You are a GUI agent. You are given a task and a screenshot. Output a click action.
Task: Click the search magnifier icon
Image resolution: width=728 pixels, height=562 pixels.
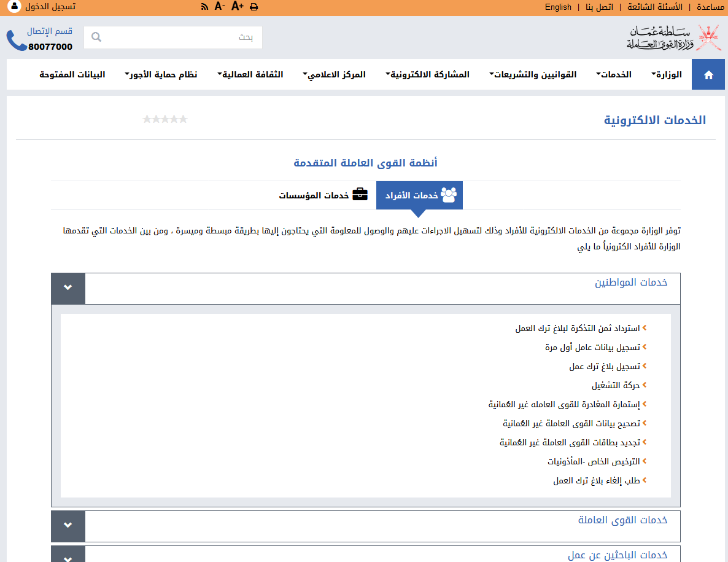click(96, 37)
